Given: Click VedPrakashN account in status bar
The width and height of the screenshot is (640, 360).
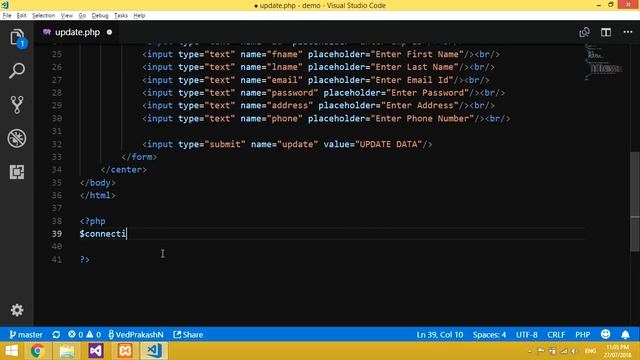Looking at the screenshot, I should 136,335.
